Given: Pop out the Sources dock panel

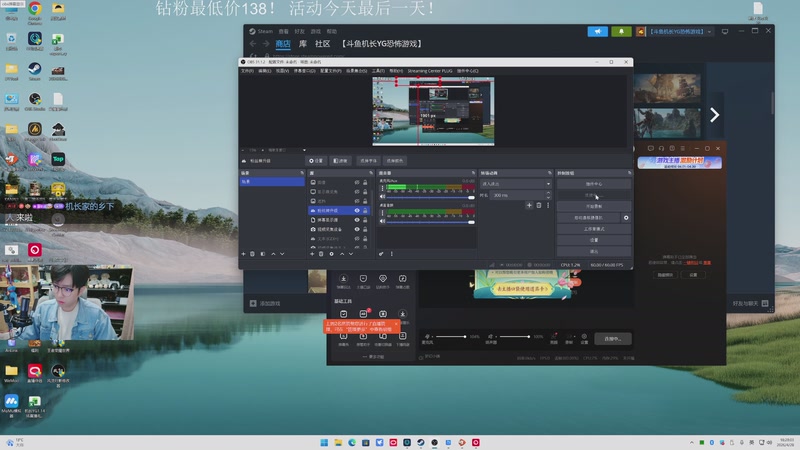Looking at the screenshot, I should [x=371, y=173].
